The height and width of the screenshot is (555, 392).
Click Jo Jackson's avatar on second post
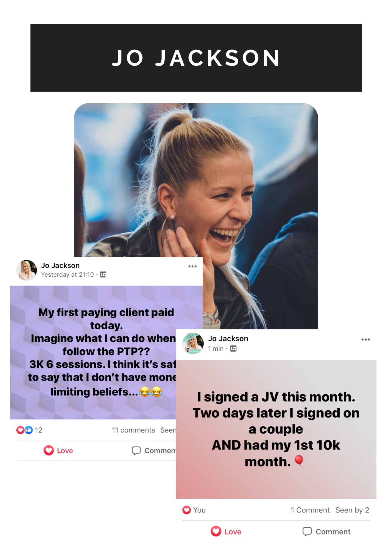[193, 343]
